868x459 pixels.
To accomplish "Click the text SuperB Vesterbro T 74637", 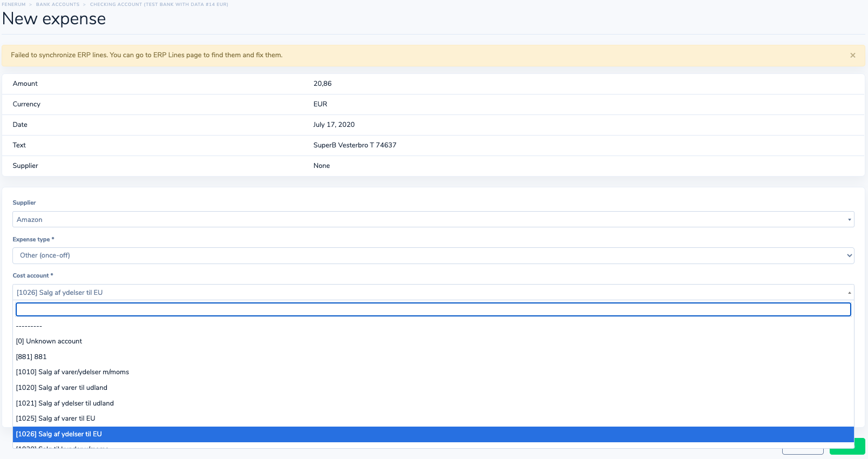I will [x=355, y=145].
